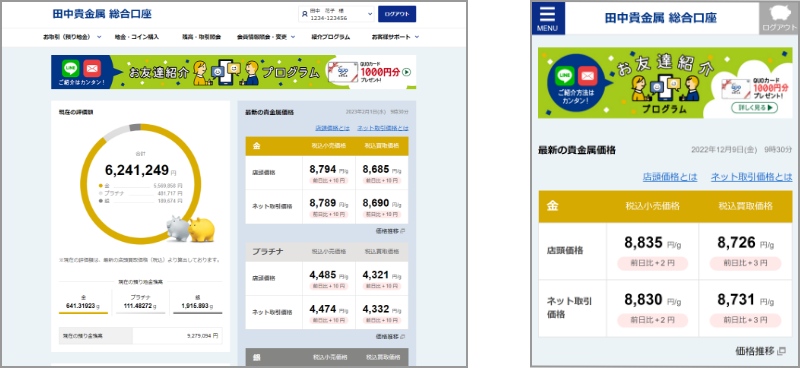The image size is (800, 368).
Task: Click the 4,485 platinum store selling price
Action: [323, 275]
